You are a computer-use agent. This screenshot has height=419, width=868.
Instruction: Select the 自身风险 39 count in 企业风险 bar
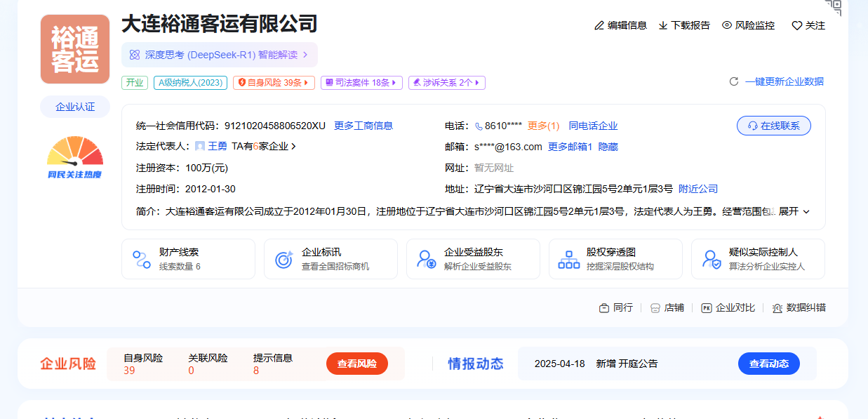tap(143, 364)
